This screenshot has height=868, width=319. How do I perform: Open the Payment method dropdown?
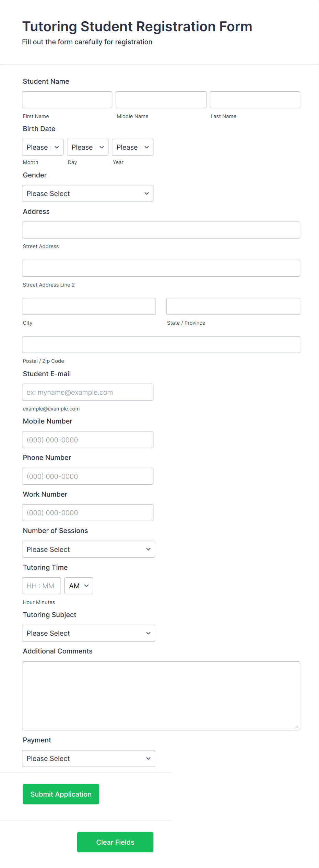point(88,758)
